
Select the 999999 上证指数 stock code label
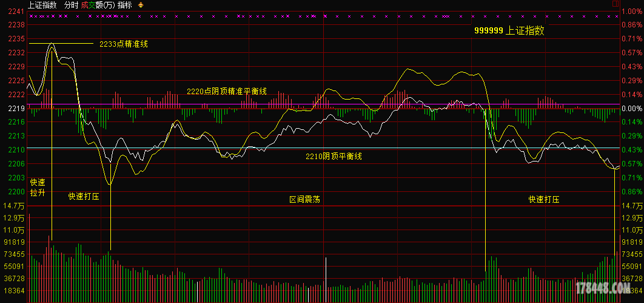coord(509,31)
